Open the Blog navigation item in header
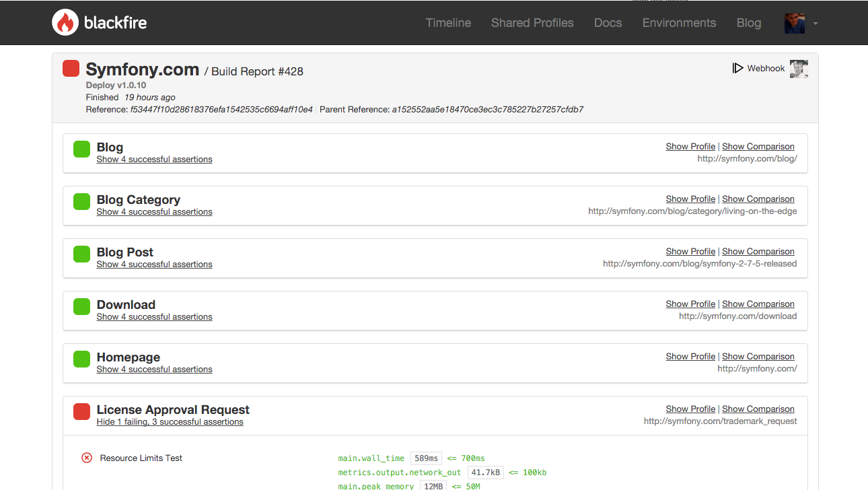 click(749, 23)
